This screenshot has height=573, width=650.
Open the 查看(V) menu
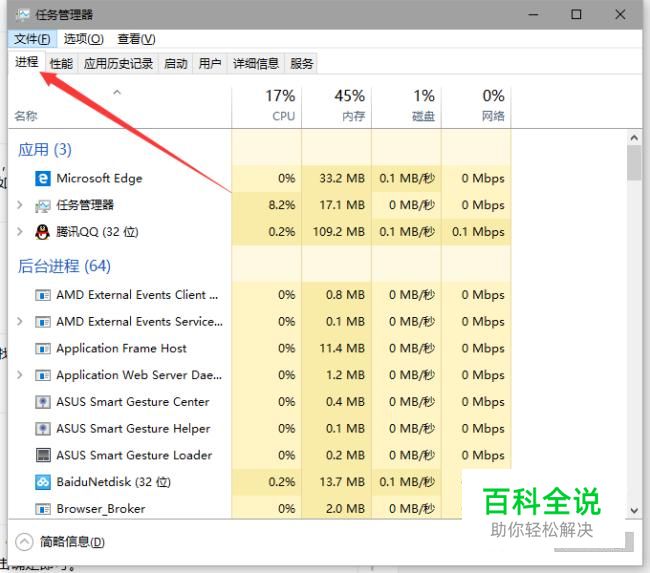tap(136, 39)
